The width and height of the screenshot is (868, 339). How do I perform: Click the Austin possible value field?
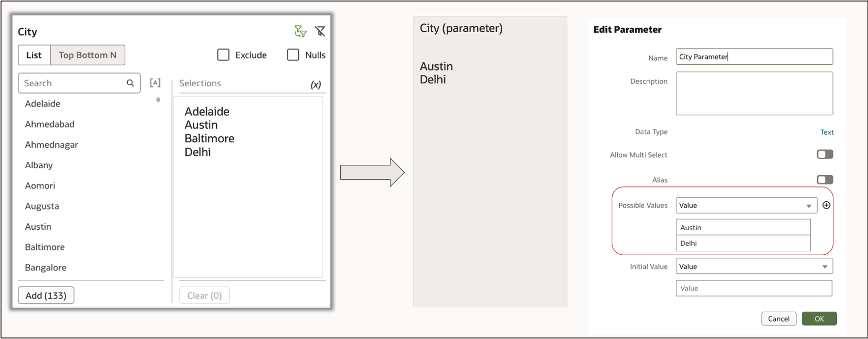743,227
